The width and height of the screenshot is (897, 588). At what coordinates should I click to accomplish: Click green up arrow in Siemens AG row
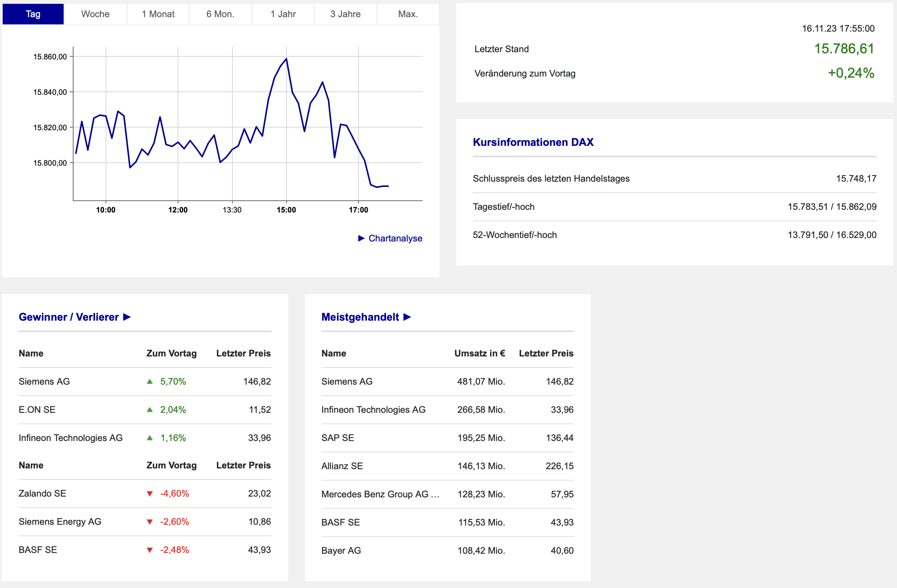[150, 382]
